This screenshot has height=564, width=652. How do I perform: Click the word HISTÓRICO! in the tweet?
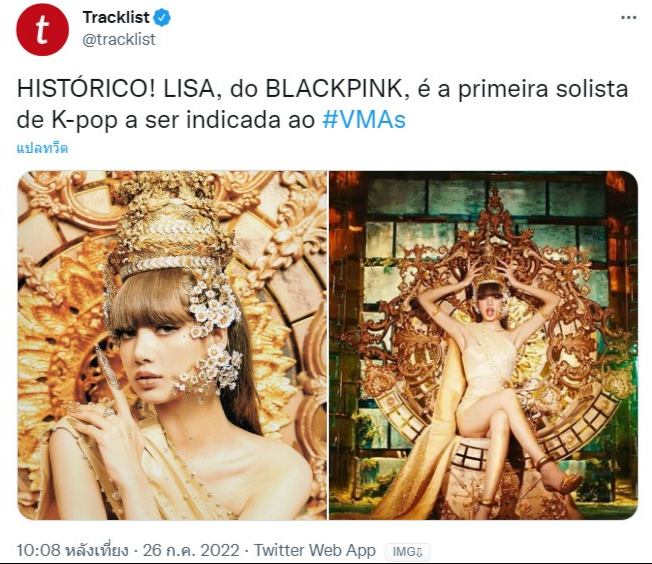pos(86,89)
